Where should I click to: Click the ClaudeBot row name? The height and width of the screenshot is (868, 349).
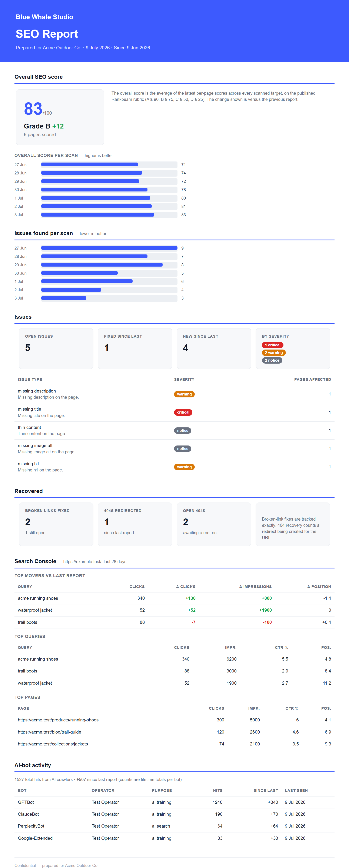pyautogui.click(x=28, y=814)
